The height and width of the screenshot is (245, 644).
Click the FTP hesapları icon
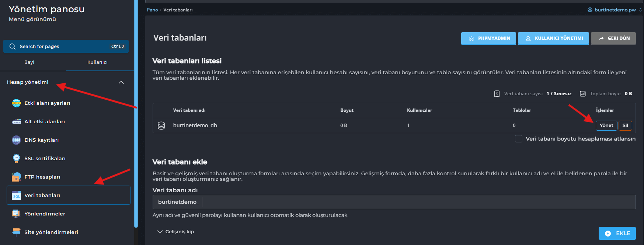[x=16, y=177]
